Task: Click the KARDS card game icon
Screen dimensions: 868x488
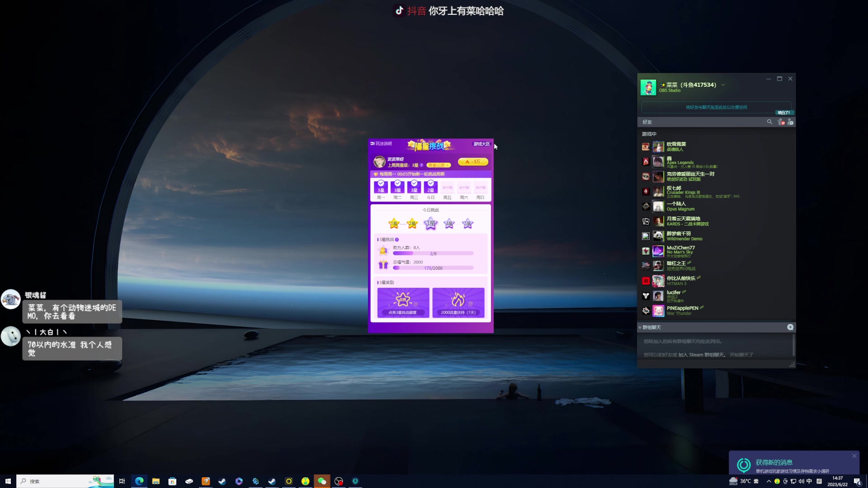Action: point(646,221)
